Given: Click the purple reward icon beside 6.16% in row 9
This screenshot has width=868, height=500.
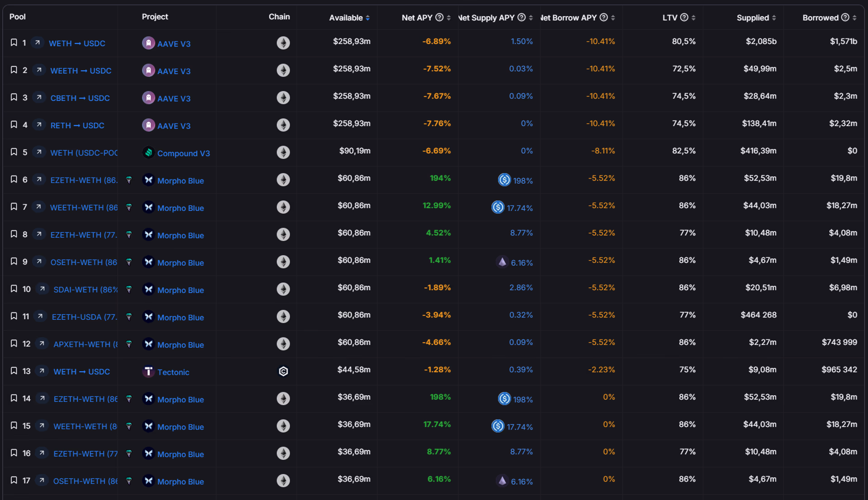Looking at the screenshot, I should click(502, 262).
